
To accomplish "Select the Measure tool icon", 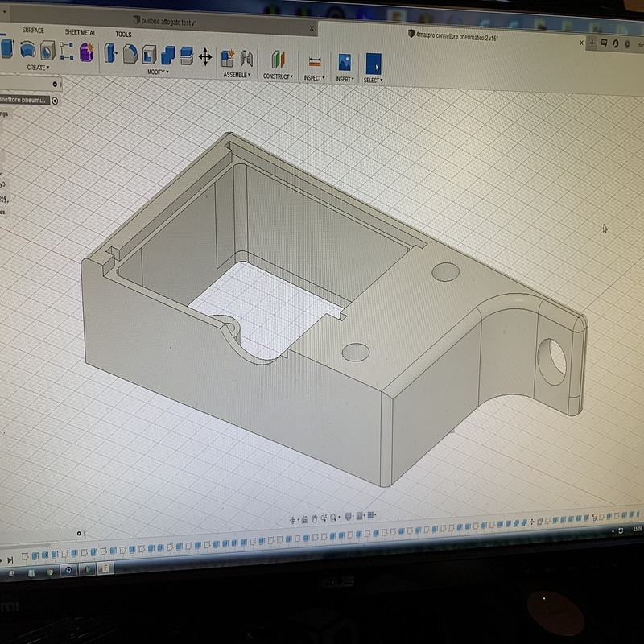I will [x=315, y=62].
